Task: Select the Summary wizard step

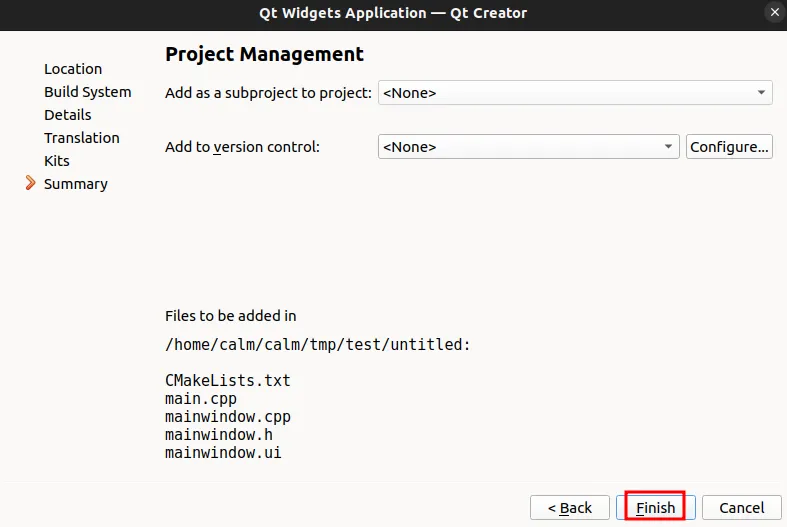Action: (x=76, y=184)
